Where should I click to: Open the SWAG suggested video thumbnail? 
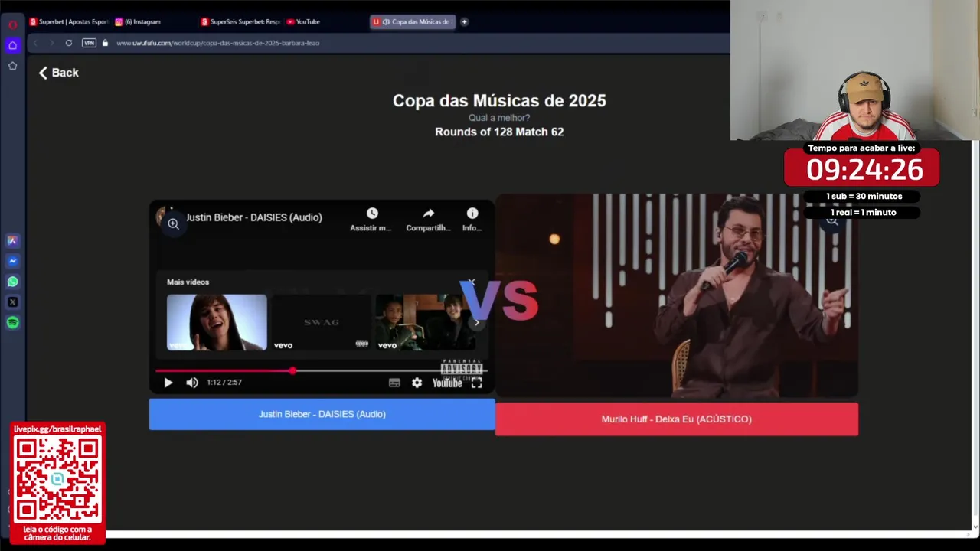321,322
